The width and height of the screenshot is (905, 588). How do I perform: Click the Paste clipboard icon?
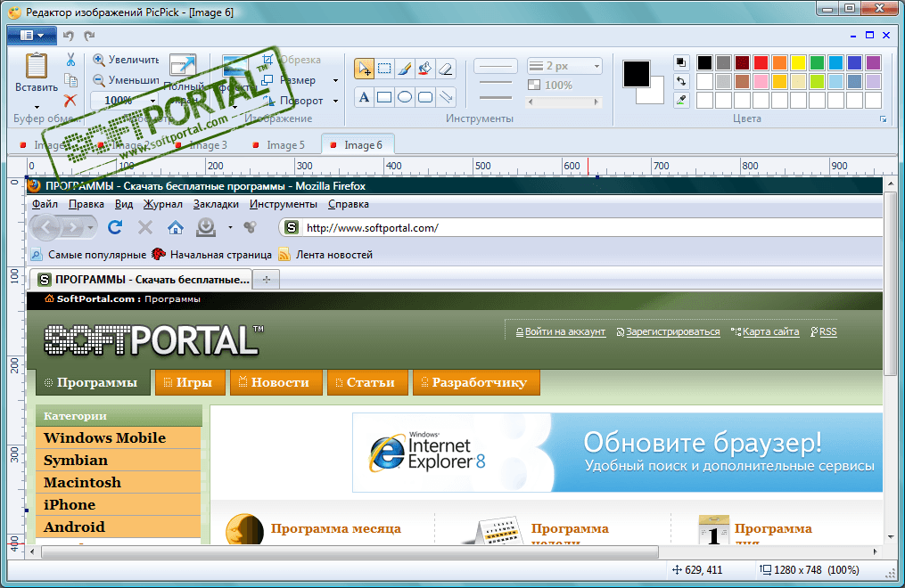point(36,66)
